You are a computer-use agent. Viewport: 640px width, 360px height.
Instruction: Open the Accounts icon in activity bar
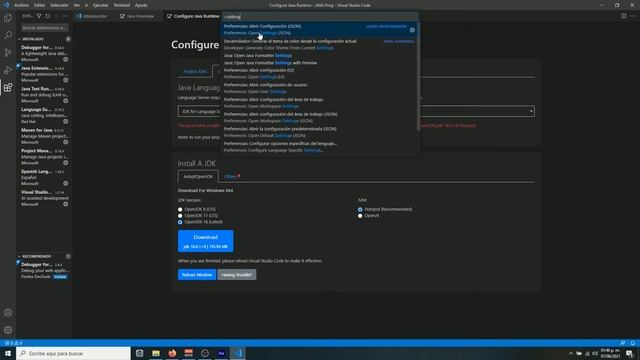pyautogui.click(x=8, y=313)
